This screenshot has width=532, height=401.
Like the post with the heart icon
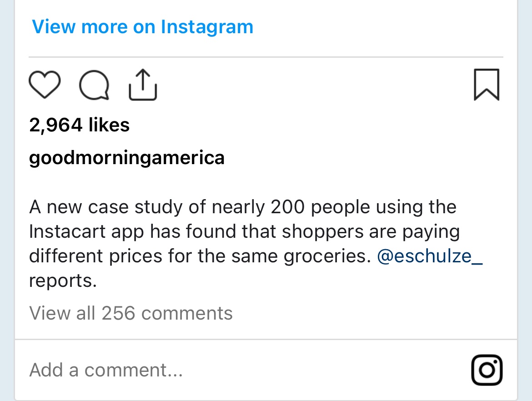pos(45,85)
